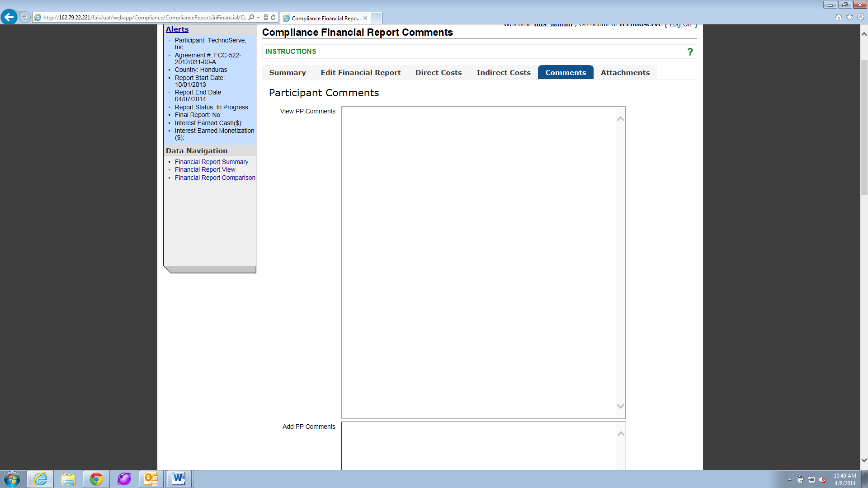This screenshot has height=488, width=868.
Task: Open the browser tools gear icon
Action: pyautogui.click(x=861, y=17)
